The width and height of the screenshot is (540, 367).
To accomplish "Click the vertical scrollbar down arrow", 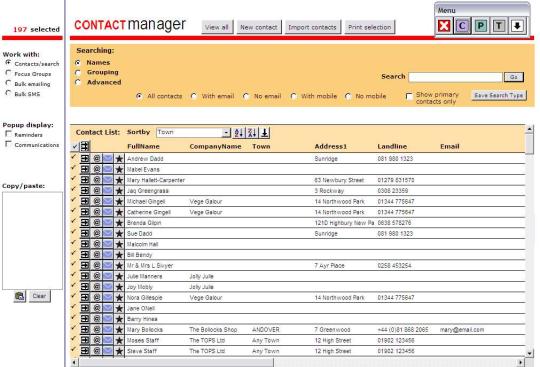I will pos(530,353).
